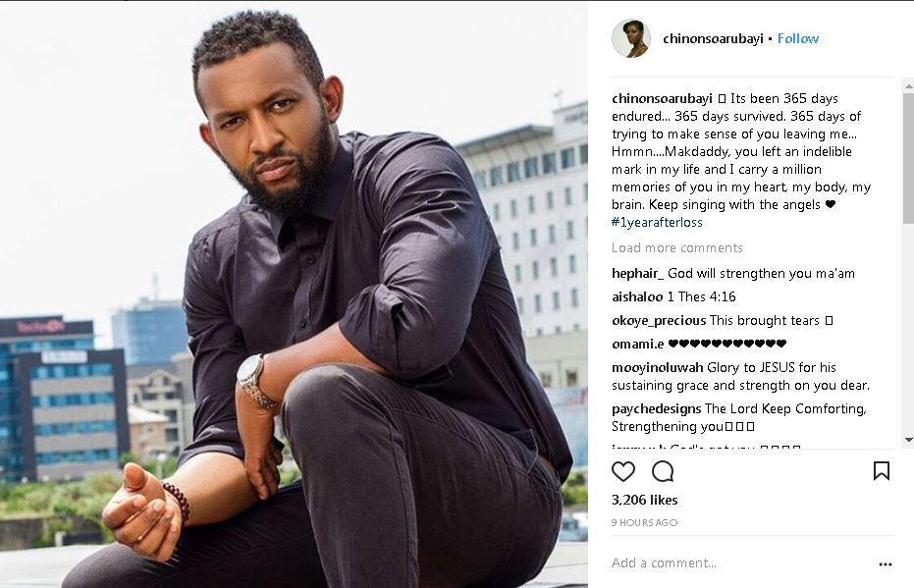The height and width of the screenshot is (588, 914).
Task: Click the comments scrollbar up arrow
Action: [x=908, y=86]
